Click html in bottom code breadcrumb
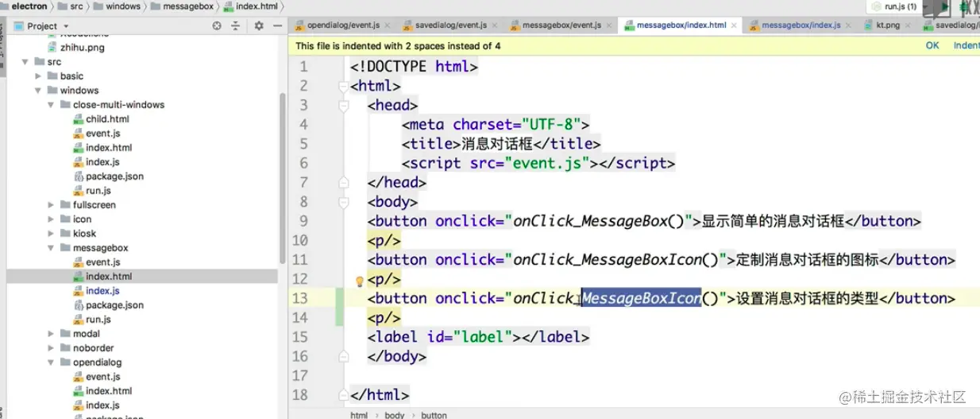This screenshot has height=419, width=980. (359, 415)
